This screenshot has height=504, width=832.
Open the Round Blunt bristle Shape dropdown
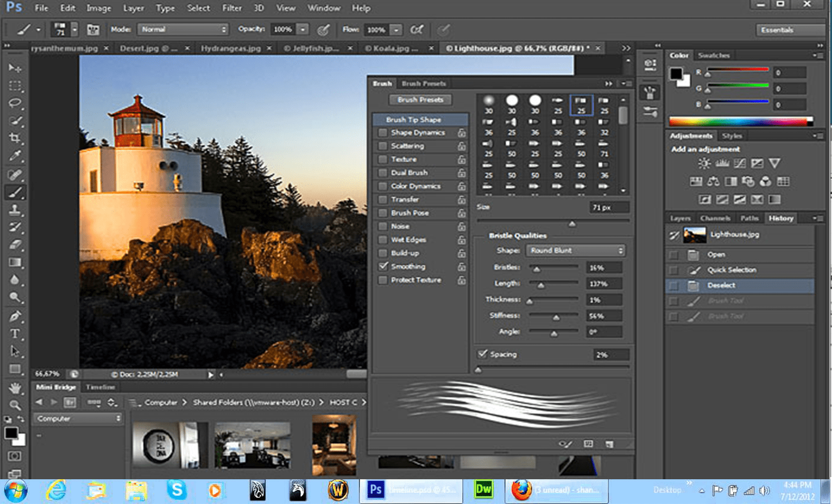coord(574,250)
